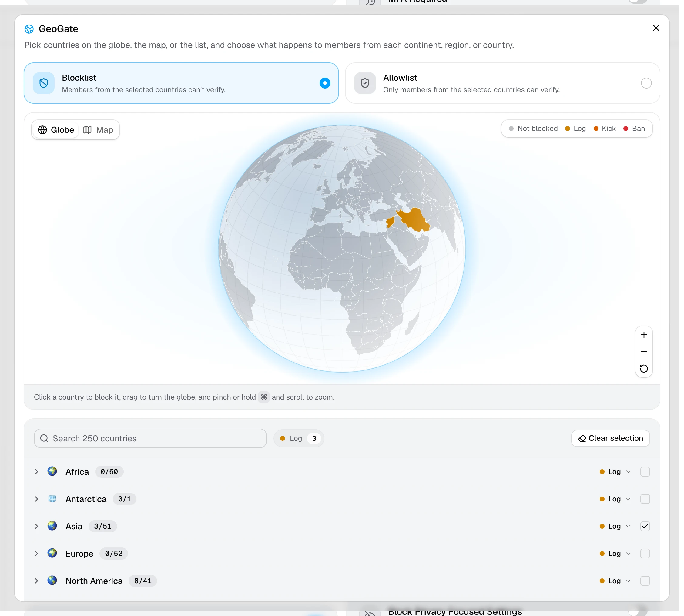The height and width of the screenshot is (616, 684).
Task: Click the Europe globe emoji icon
Action: coord(52,553)
